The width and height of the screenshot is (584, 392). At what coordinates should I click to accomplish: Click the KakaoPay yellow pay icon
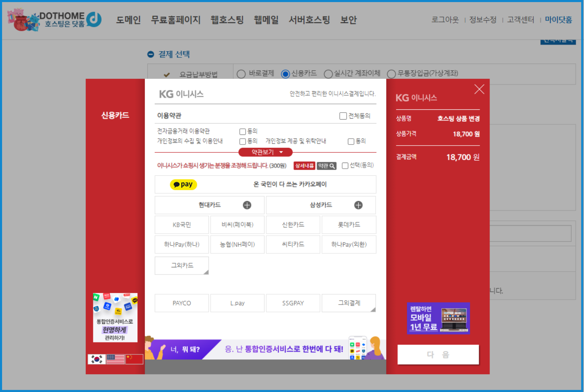tap(183, 184)
